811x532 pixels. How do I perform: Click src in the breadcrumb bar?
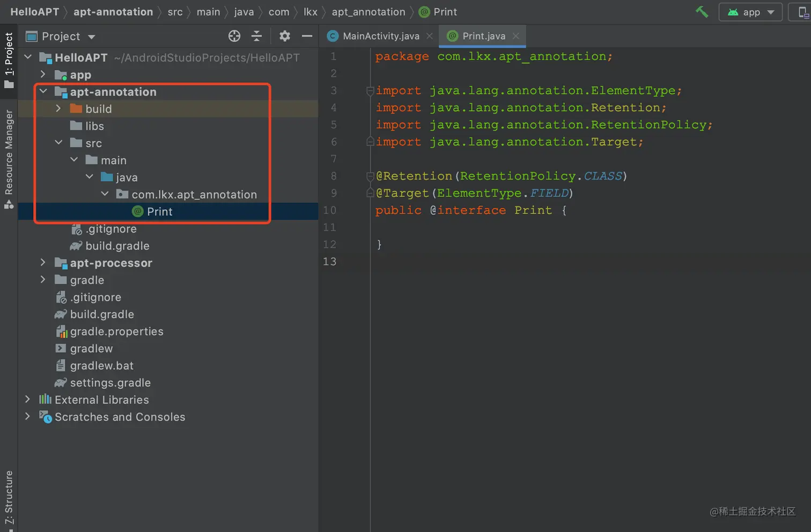[x=175, y=12]
